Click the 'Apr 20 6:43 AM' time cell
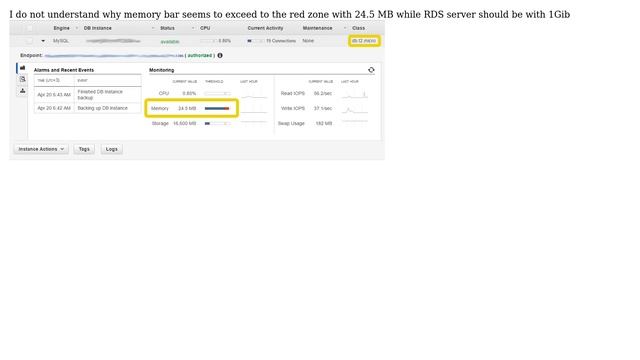The image size is (640, 360). 54,95
